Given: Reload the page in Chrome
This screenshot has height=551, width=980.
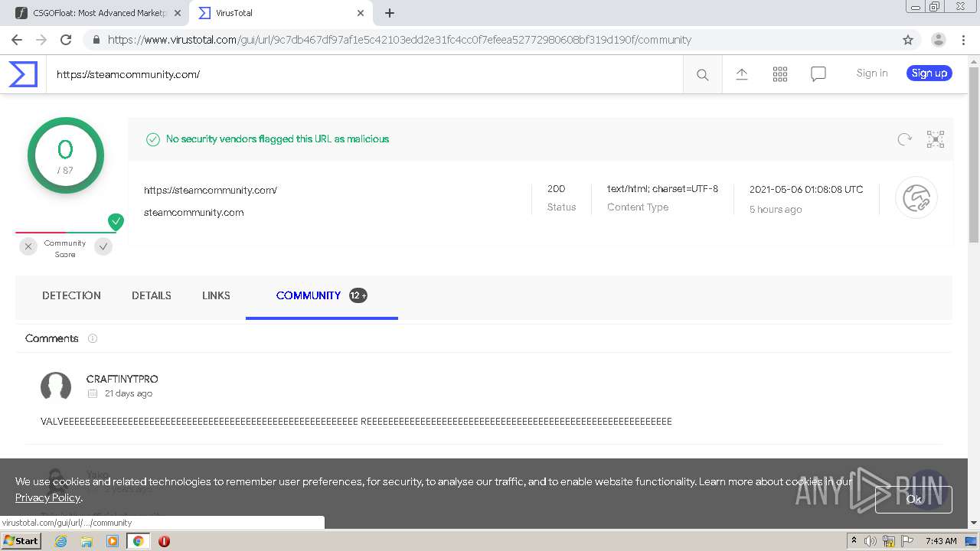Looking at the screenshot, I should pyautogui.click(x=66, y=40).
